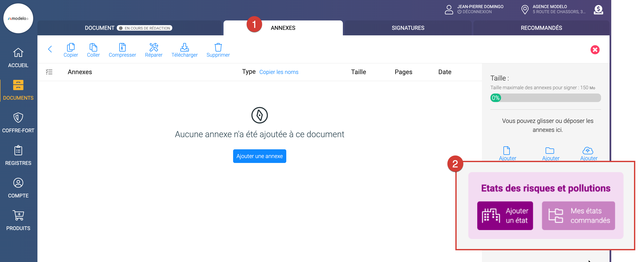This screenshot has height=262, width=644.
Task: Open Mes états commandés
Action: click(x=578, y=215)
